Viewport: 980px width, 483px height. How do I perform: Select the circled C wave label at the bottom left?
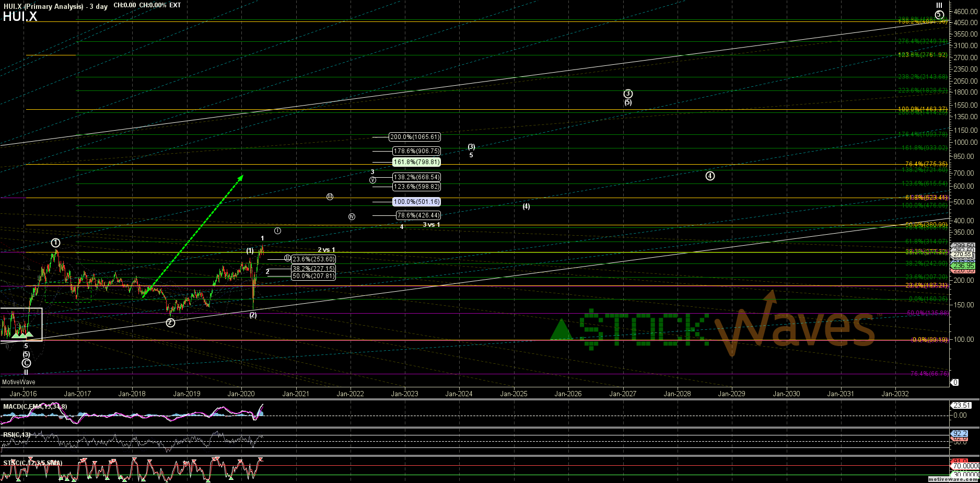[26, 363]
